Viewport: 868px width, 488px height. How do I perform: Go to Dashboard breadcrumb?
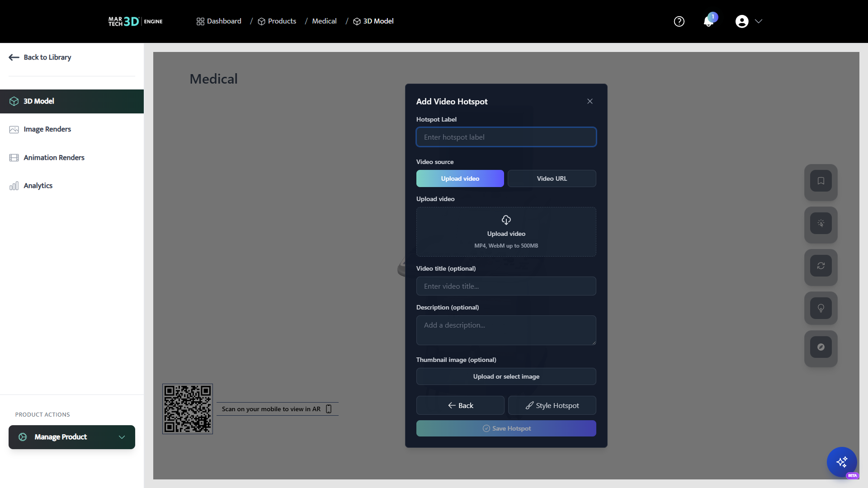pos(219,21)
